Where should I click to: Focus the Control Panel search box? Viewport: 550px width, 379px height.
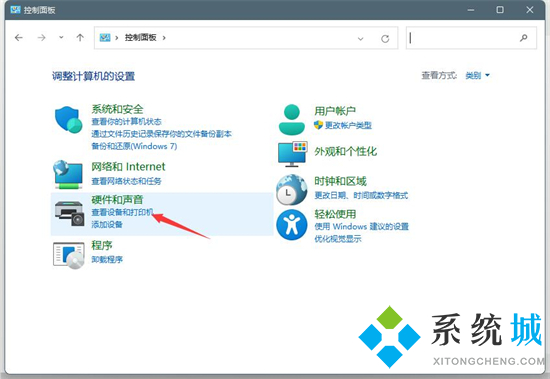[x=471, y=38]
